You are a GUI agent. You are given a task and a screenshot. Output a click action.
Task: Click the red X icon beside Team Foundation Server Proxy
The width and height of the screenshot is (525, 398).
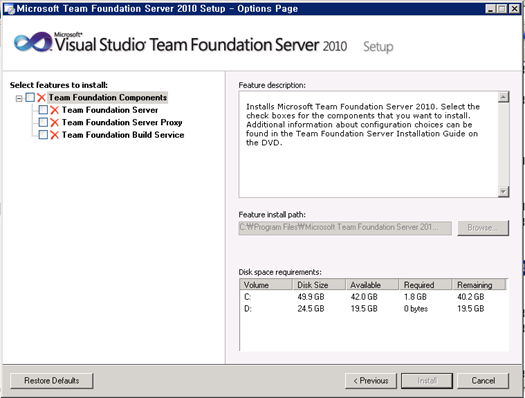point(54,123)
